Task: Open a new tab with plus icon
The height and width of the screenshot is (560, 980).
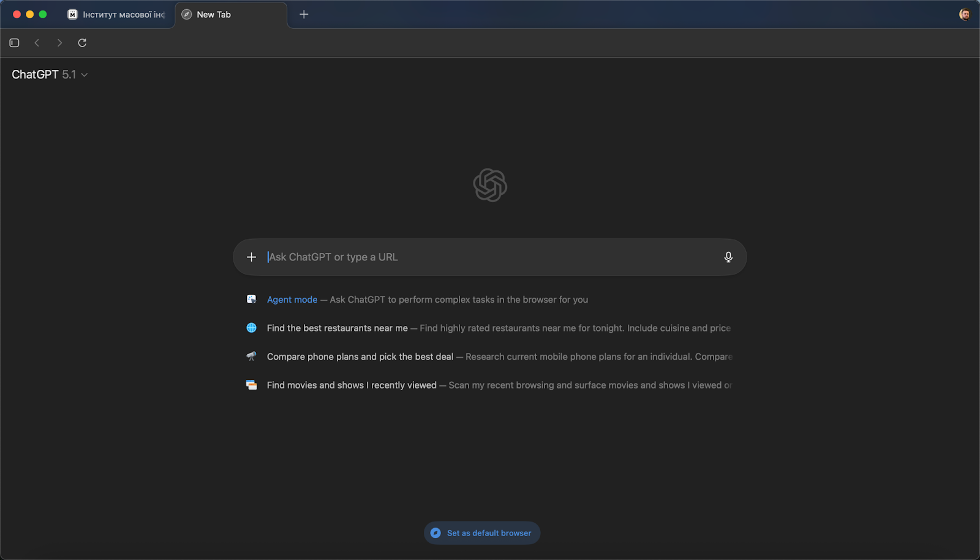Action: point(304,15)
